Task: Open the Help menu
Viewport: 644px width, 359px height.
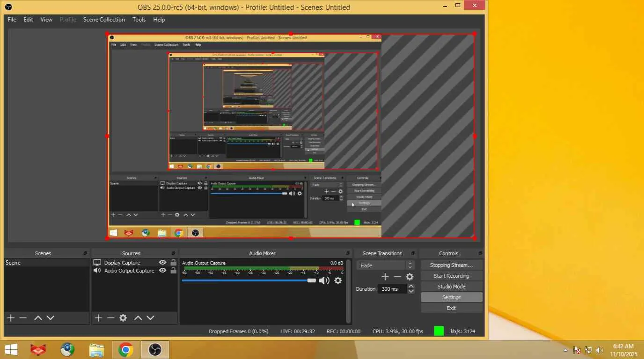Action: [x=159, y=20]
